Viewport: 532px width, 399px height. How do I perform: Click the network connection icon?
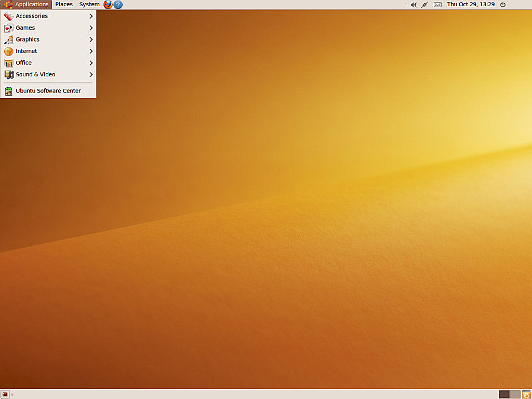(x=424, y=5)
